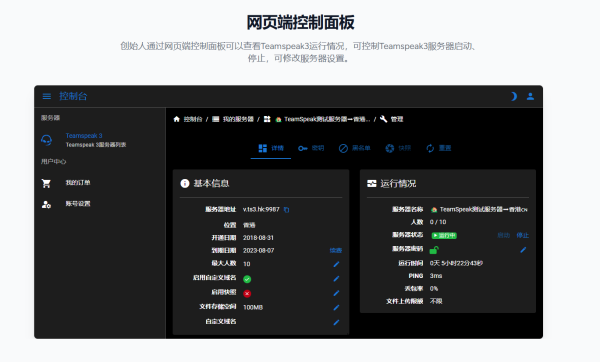Click the uptime value 0天 5小时22分43秒
This screenshot has height=362, width=600.
[x=456, y=263]
